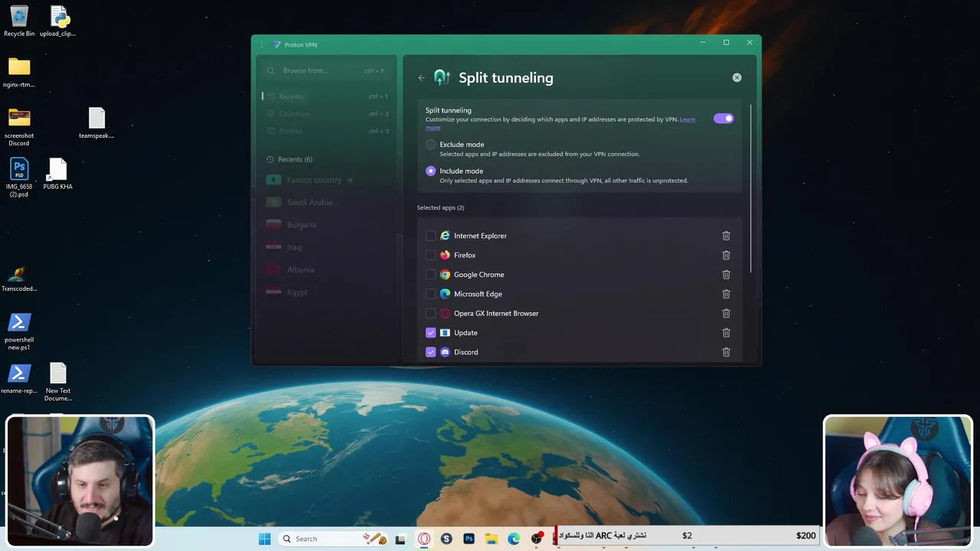
Task: Check the Microsoft Edge checkbox
Action: [x=430, y=294]
